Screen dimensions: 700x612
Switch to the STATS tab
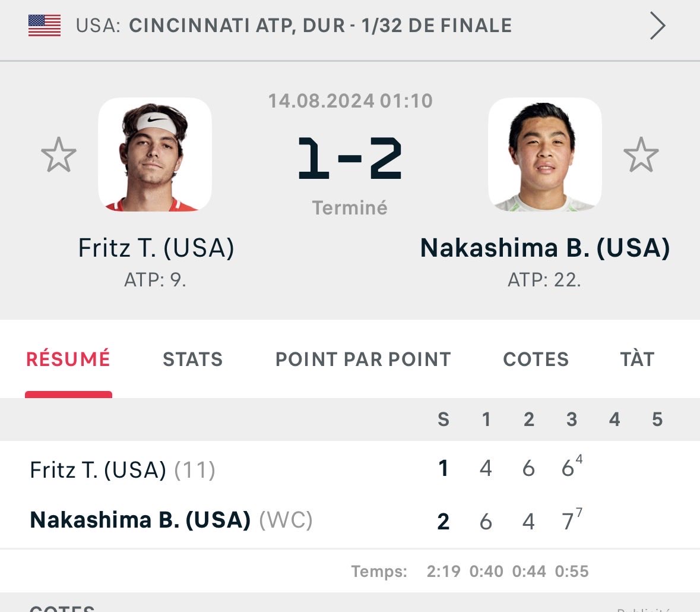(192, 359)
